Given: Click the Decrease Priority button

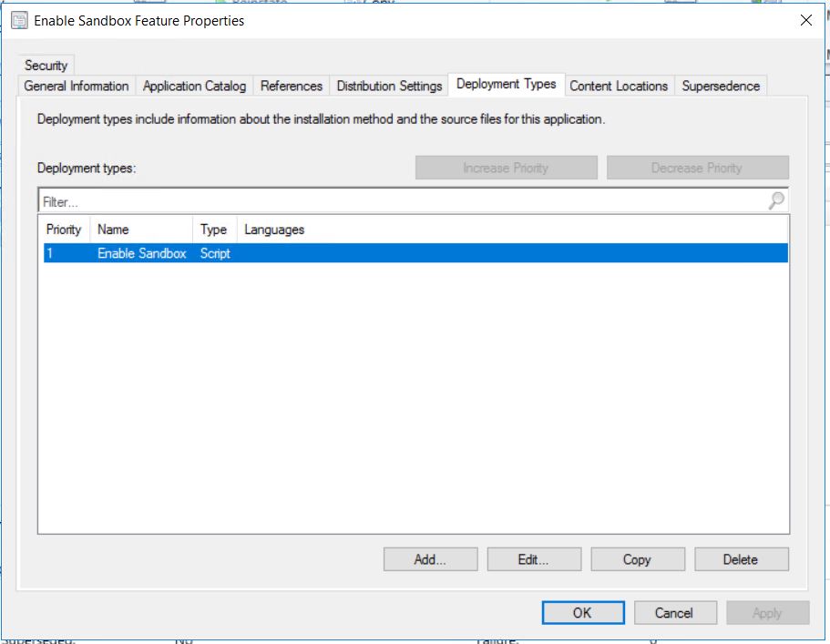Looking at the screenshot, I should click(x=698, y=168).
